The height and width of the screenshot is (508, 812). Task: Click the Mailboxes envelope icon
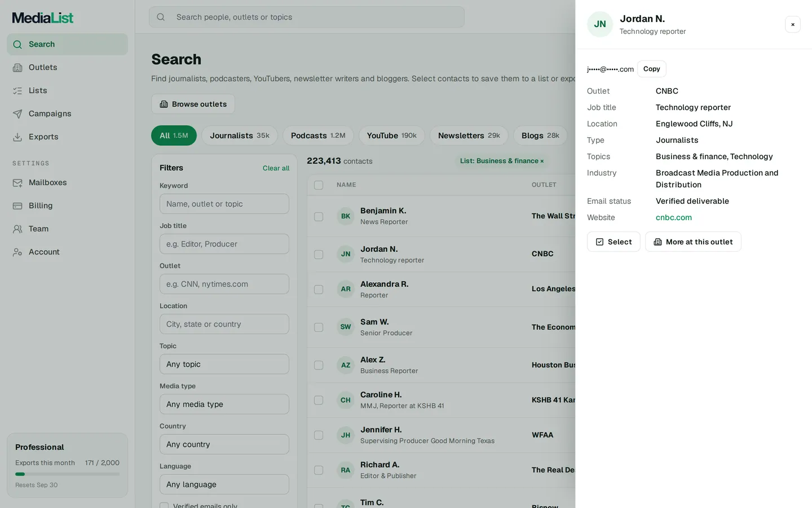17,182
